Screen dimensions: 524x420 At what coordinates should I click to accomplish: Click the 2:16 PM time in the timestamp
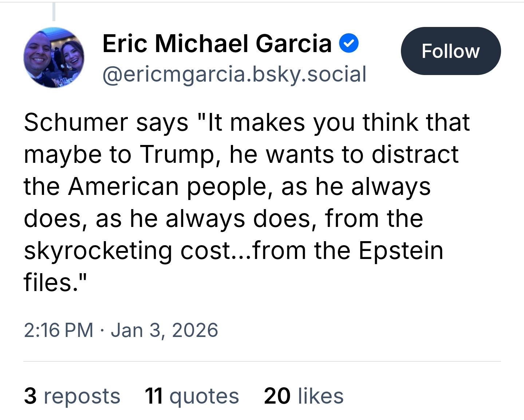59,330
